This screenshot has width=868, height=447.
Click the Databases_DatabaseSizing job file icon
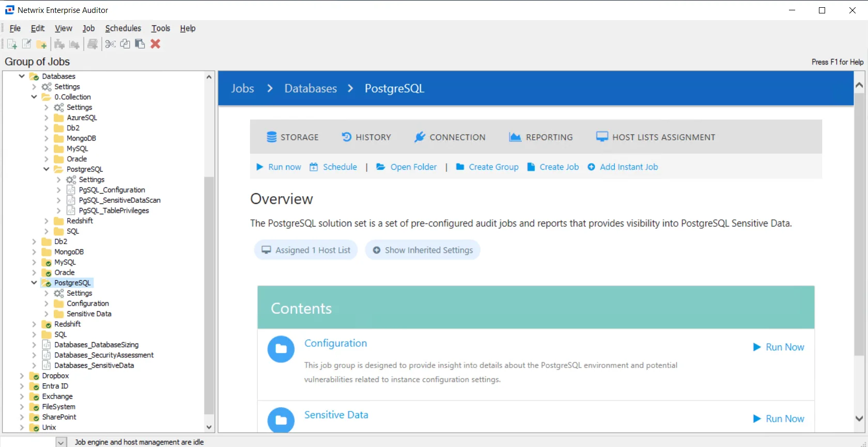[47, 345]
